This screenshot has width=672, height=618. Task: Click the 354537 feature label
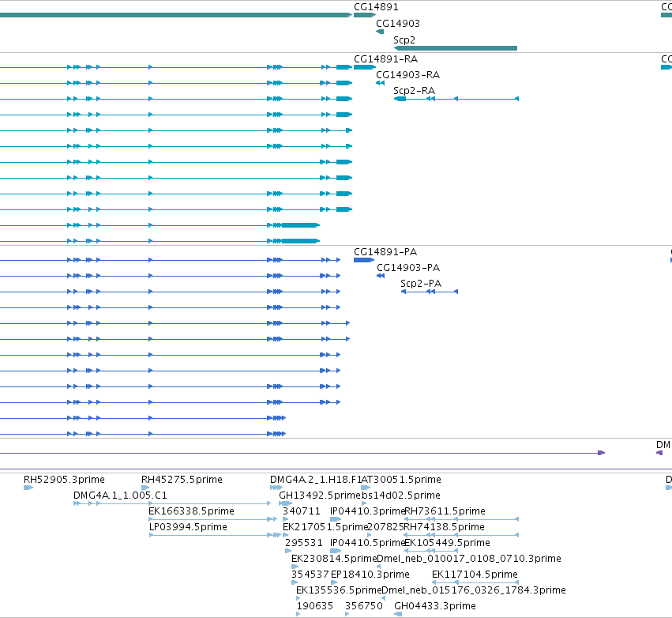coord(310,575)
